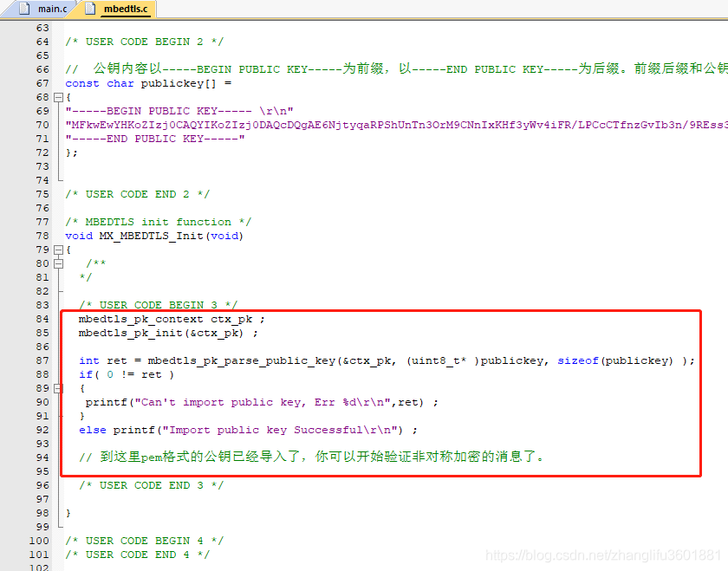Image resolution: width=728 pixels, height=571 pixels.
Task: Click the MX_MBEDTLS_Init function name
Action: pos(151,236)
